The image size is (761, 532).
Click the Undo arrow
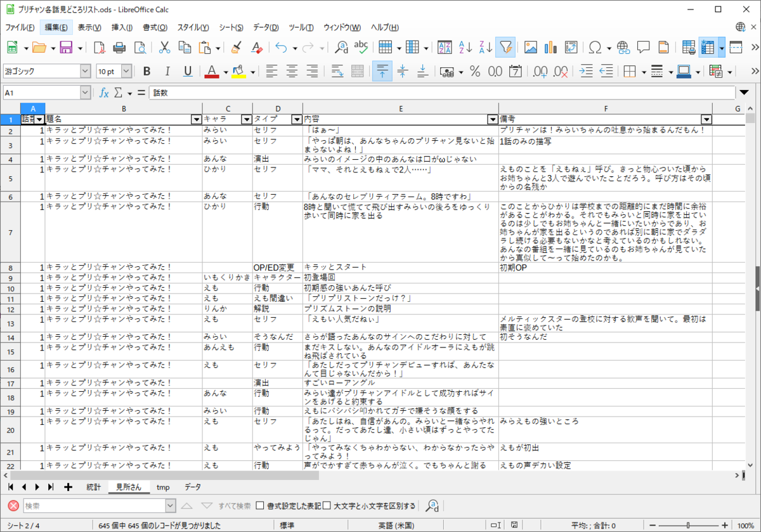[x=281, y=47]
